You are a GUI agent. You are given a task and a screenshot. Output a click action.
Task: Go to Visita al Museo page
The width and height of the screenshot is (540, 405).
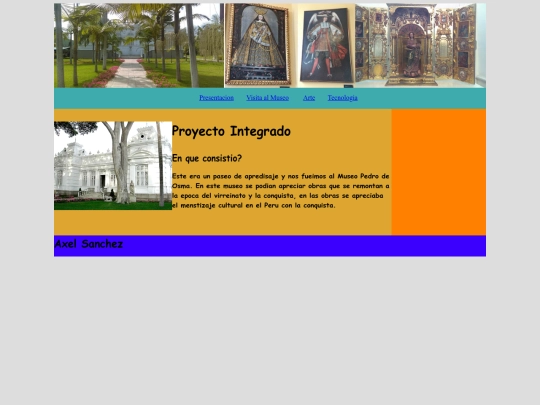click(267, 98)
